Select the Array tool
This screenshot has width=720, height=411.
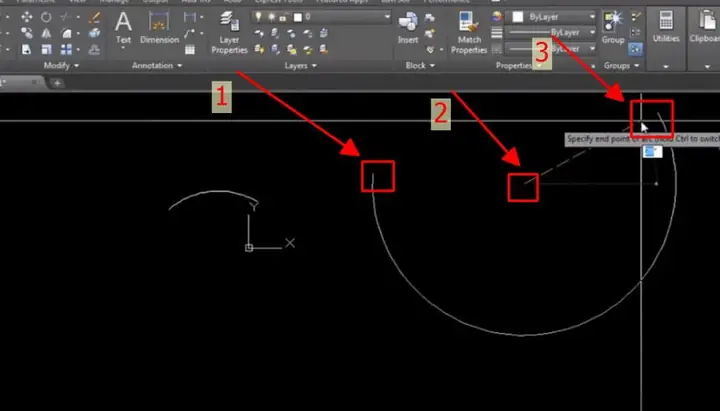[x=66, y=49]
